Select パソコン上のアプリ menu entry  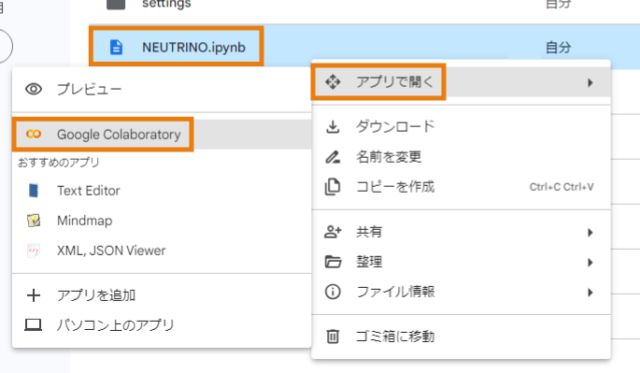162,325
